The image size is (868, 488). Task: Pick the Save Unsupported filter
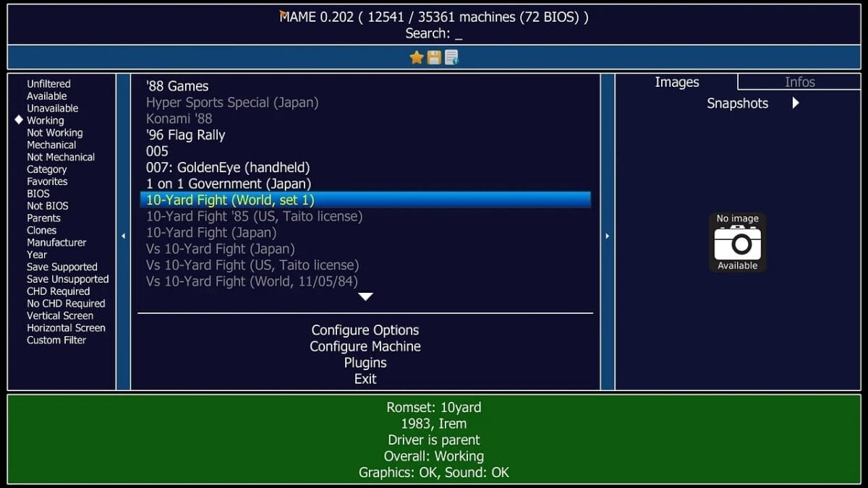click(x=68, y=279)
